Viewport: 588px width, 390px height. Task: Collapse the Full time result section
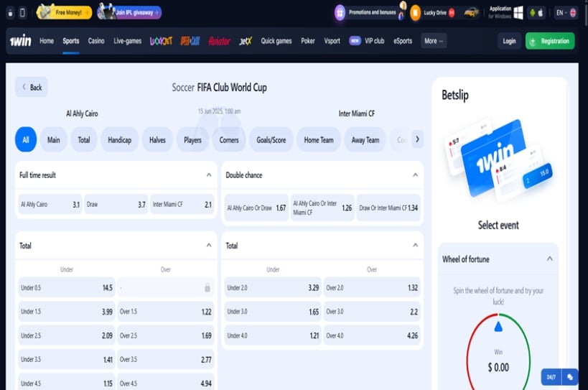coord(209,175)
